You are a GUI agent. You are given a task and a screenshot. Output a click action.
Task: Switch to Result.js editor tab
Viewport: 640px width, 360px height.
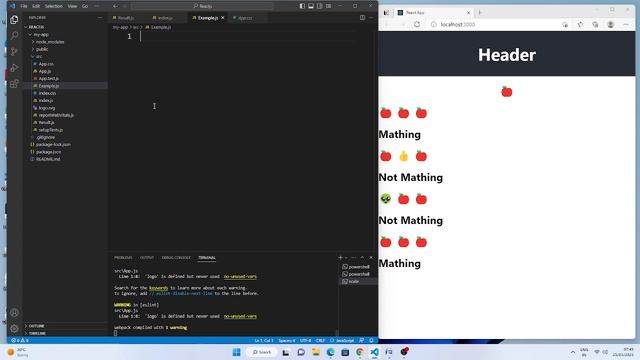pyautogui.click(x=128, y=18)
